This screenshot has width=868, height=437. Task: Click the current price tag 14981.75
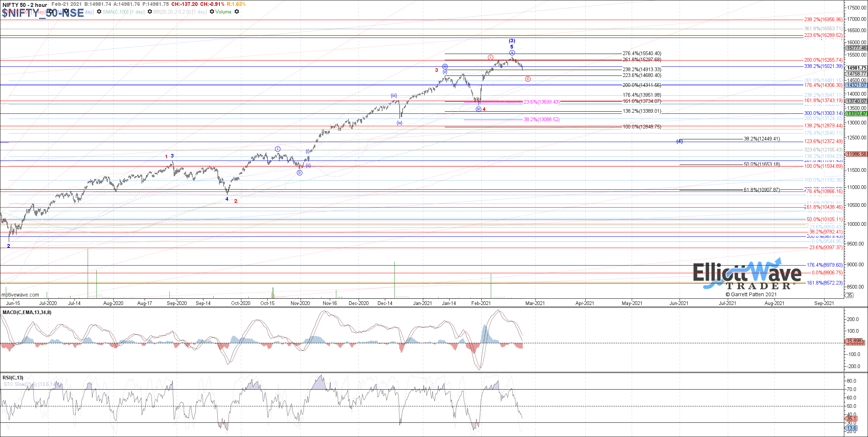[856, 68]
